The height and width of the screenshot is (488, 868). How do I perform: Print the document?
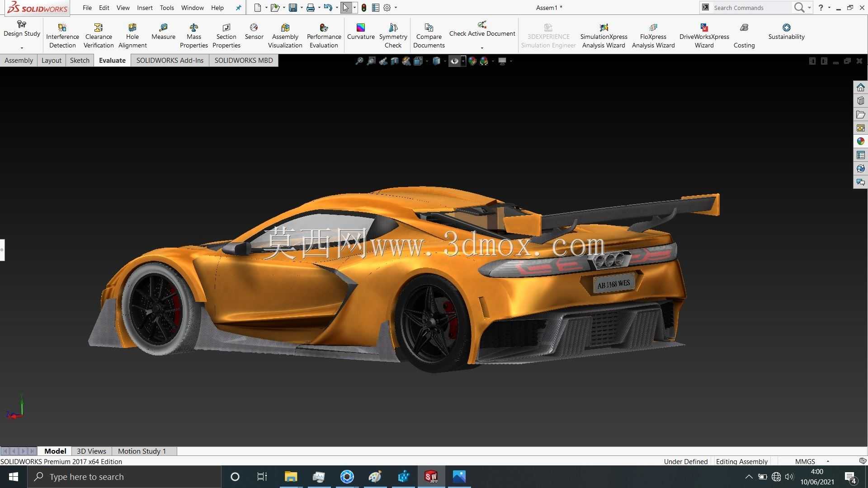[311, 8]
